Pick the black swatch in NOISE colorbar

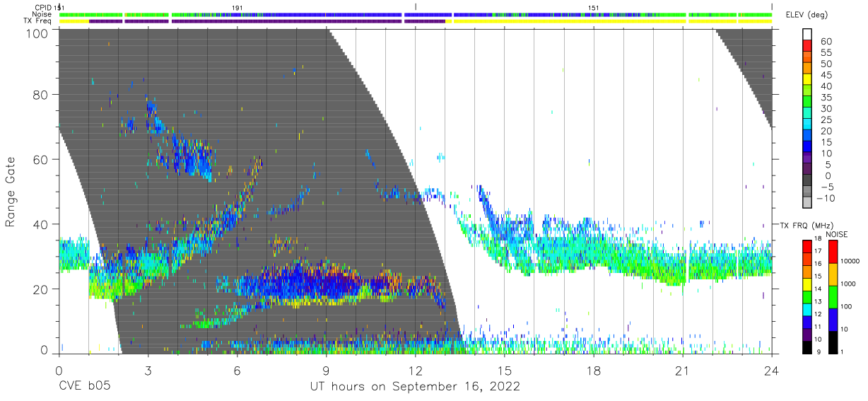click(x=833, y=342)
